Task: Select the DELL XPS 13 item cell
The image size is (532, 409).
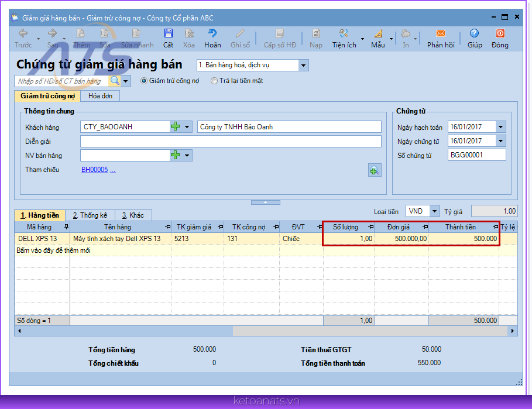Action: coord(42,239)
